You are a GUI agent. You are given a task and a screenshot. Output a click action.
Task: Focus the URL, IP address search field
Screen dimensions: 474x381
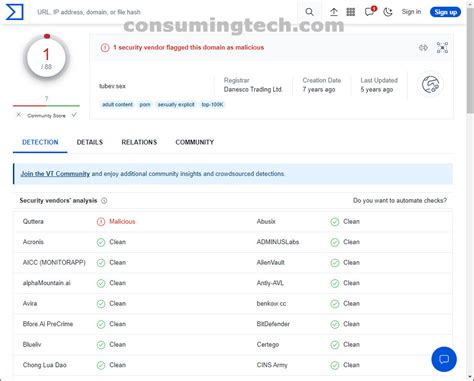click(163, 12)
